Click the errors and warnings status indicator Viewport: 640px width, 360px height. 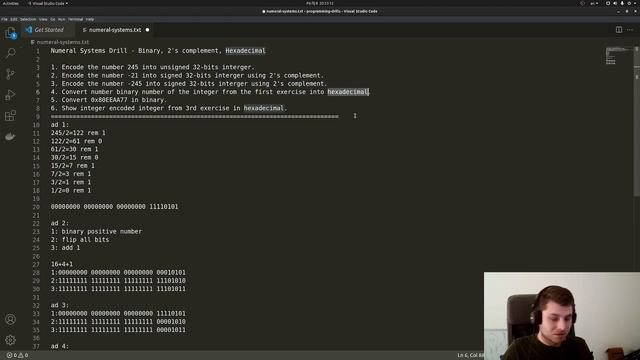click(17, 355)
